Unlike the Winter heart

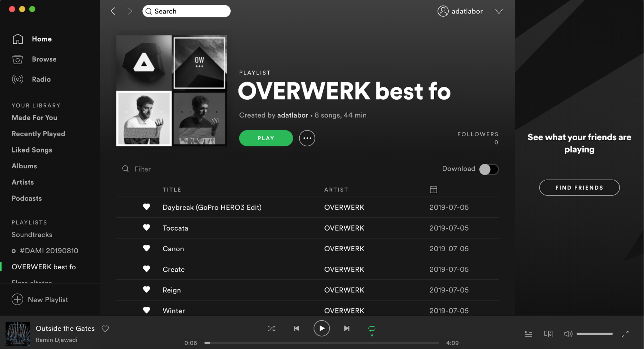coord(147,310)
